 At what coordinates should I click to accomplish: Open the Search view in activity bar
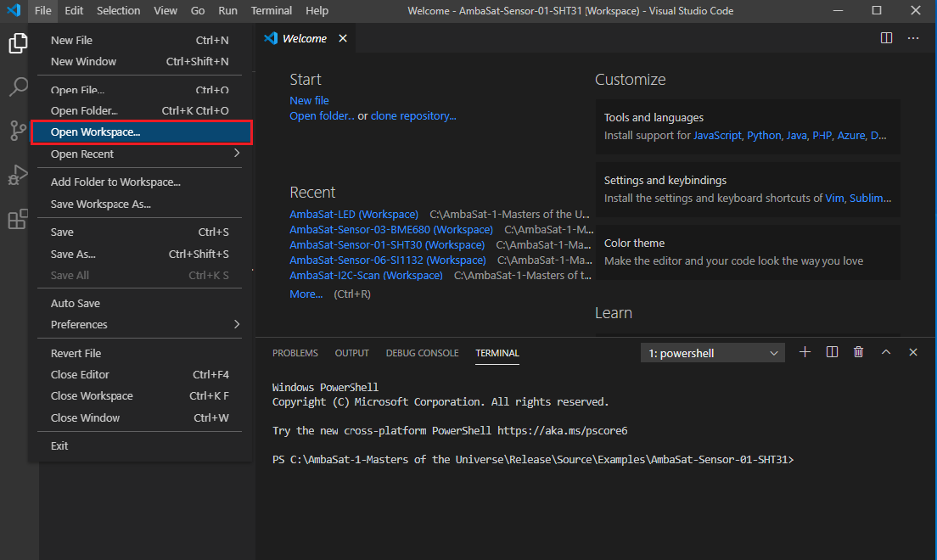point(18,87)
